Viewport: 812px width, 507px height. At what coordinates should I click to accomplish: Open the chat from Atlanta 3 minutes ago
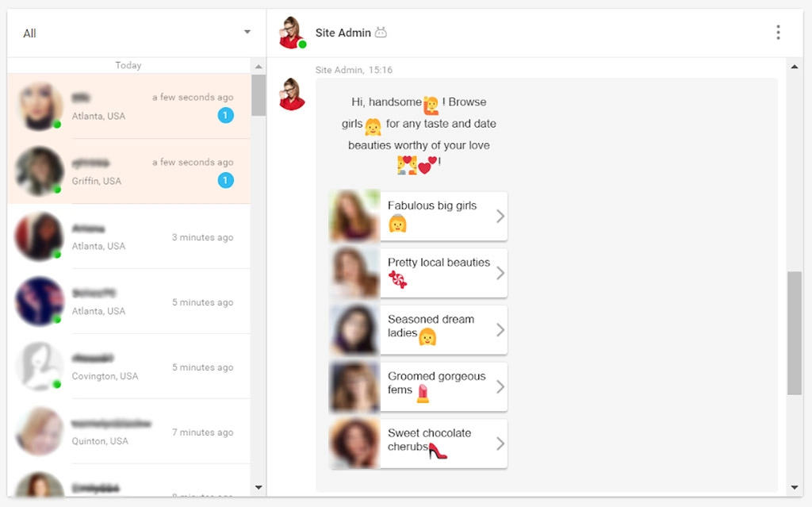click(x=128, y=236)
